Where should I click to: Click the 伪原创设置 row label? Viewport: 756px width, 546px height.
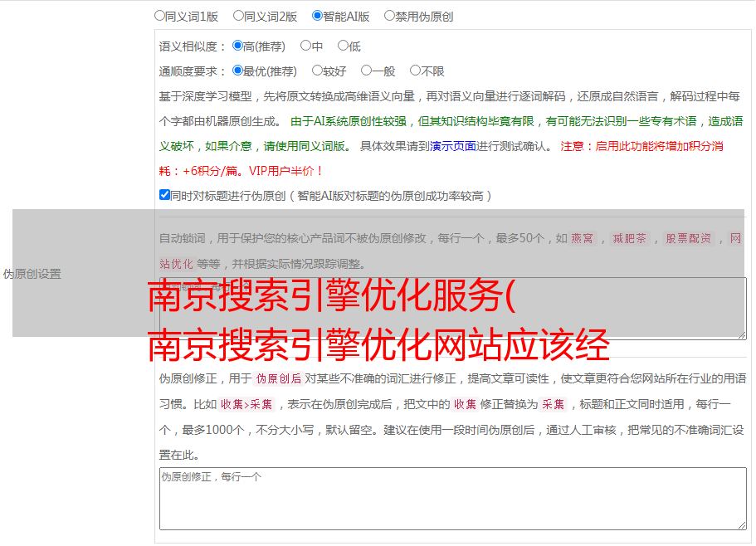[32, 274]
